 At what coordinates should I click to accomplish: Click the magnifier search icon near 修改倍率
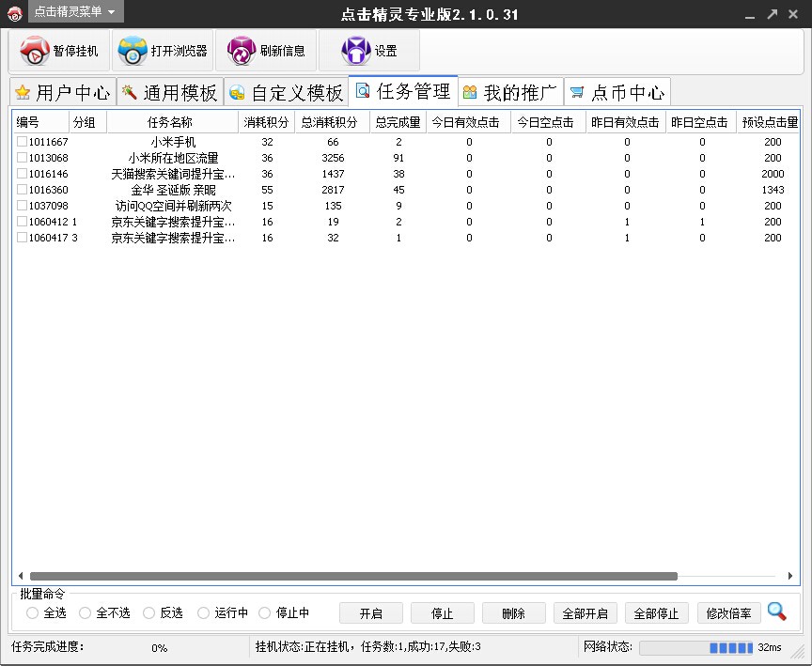coord(777,611)
